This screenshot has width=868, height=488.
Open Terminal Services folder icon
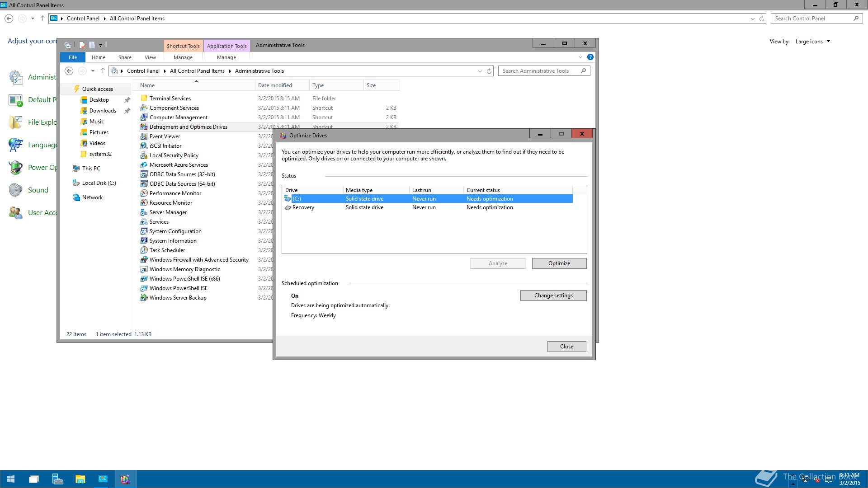(x=144, y=98)
